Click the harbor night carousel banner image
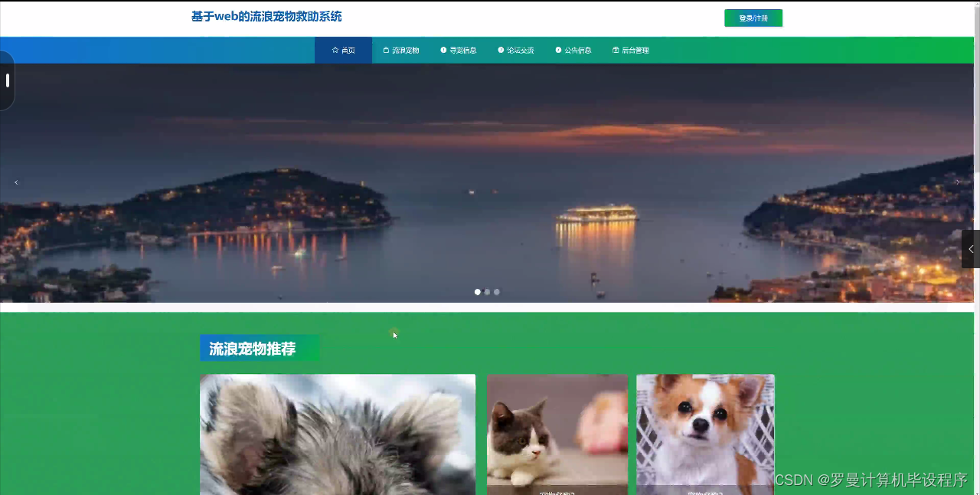 point(487,183)
